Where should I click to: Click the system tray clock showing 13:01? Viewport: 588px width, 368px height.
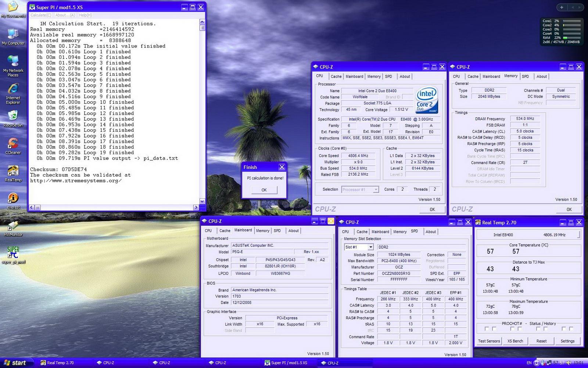(579, 363)
